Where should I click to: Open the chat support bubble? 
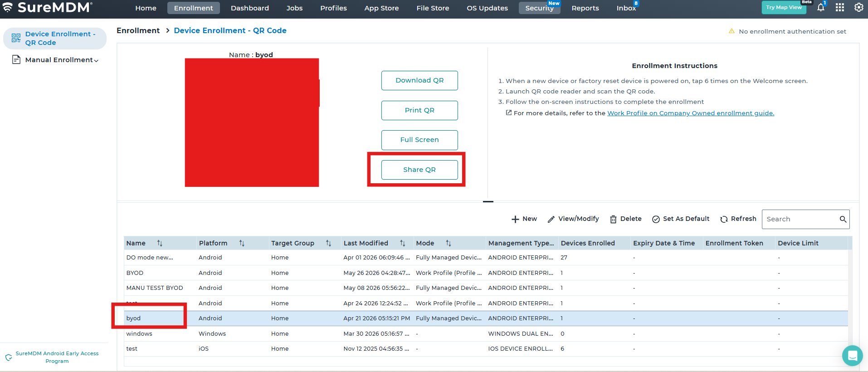[x=853, y=356]
